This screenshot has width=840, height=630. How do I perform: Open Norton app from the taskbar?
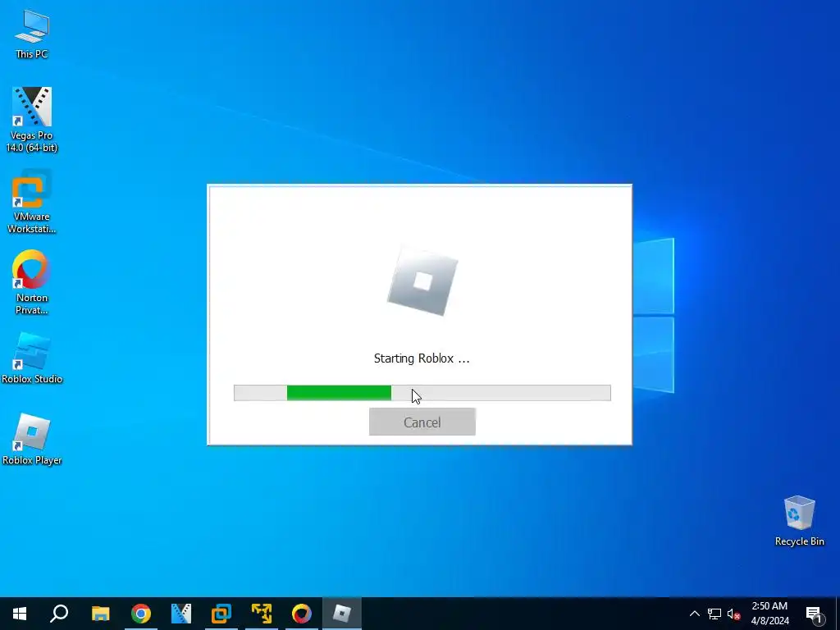(302, 614)
